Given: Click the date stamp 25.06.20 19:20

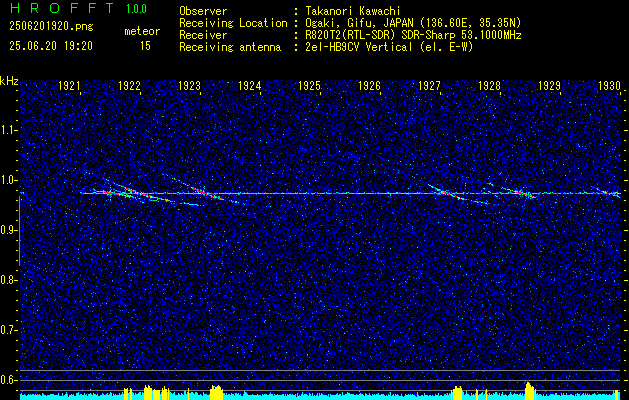Looking at the screenshot, I should coord(51,46).
